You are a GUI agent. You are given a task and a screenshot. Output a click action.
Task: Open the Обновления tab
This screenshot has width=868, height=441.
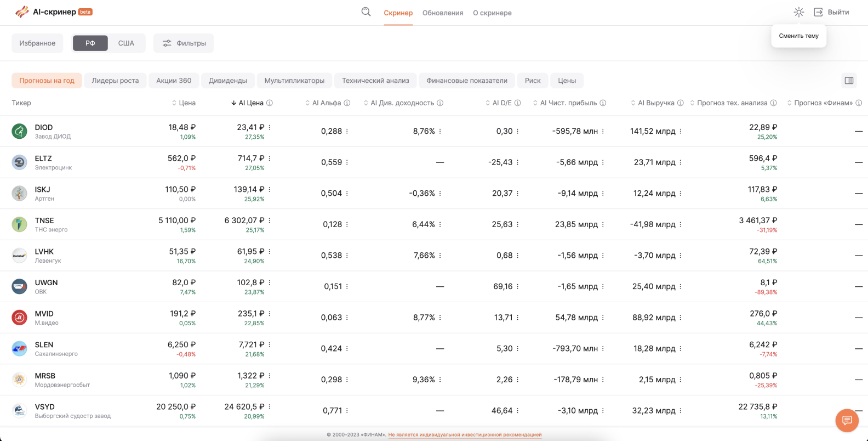click(443, 13)
